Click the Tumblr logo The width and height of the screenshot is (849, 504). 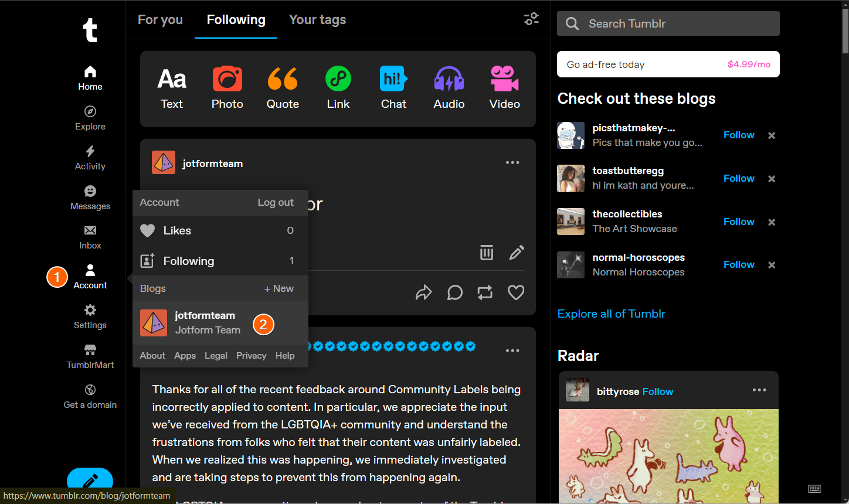click(x=90, y=30)
